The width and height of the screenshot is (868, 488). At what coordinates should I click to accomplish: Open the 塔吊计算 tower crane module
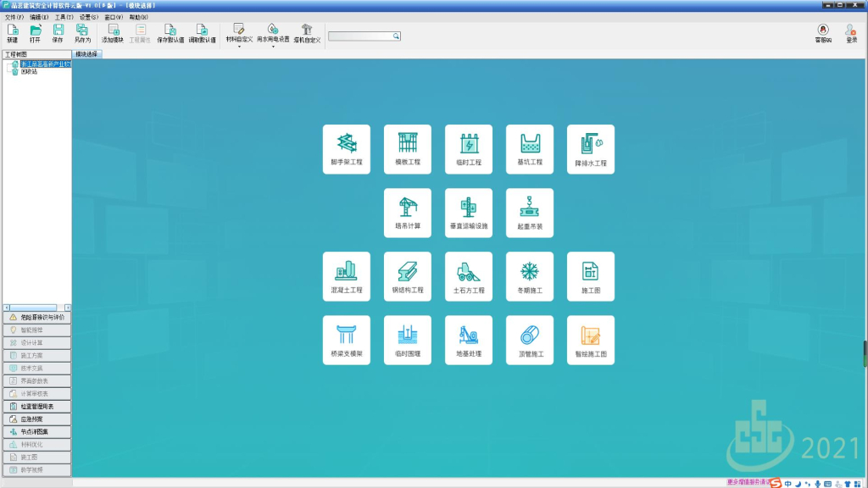click(408, 213)
